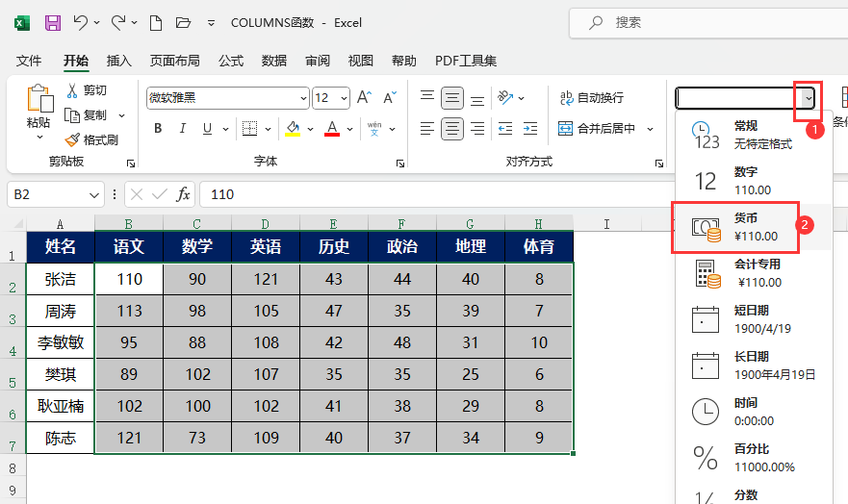This screenshot has height=504, width=848.
Task: Toggle Top Align
Action: pos(427,98)
